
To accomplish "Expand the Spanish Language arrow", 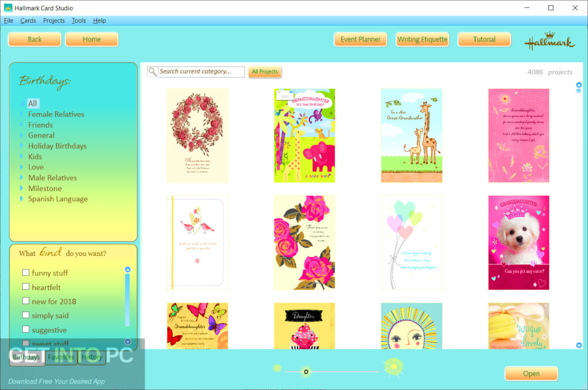I will (21, 198).
